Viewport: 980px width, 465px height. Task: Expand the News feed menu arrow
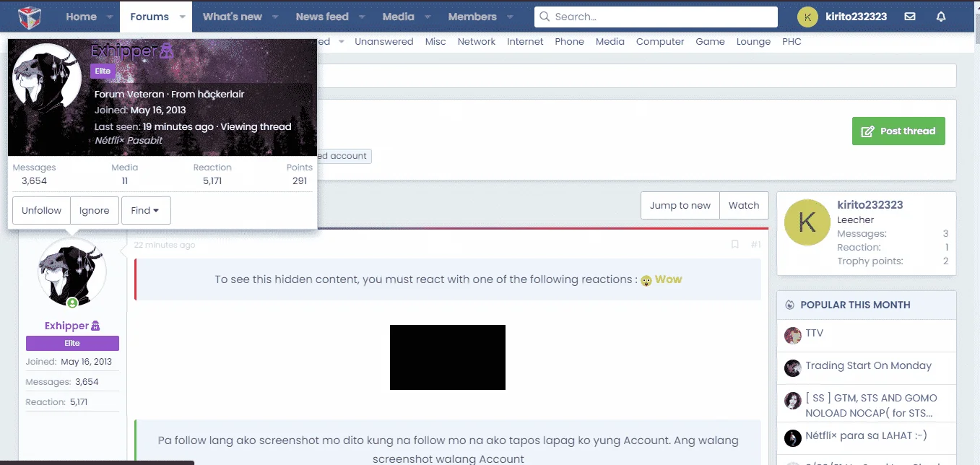[362, 17]
